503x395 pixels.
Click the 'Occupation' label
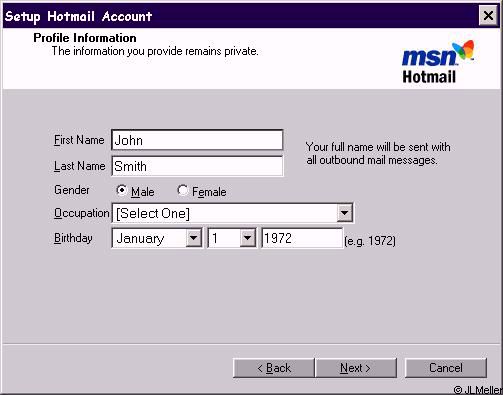pyautogui.click(x=82, y=213)
